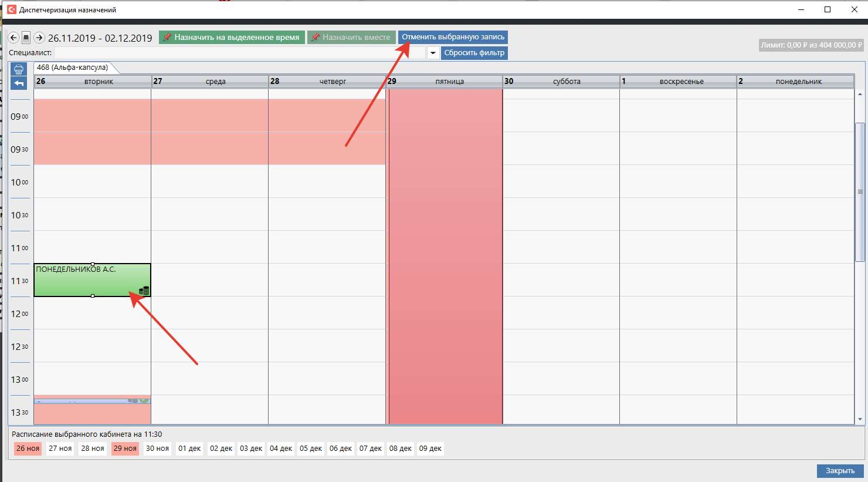
Task: Click the blue back arrow icon under printer
Action: (x=19, y=83)
